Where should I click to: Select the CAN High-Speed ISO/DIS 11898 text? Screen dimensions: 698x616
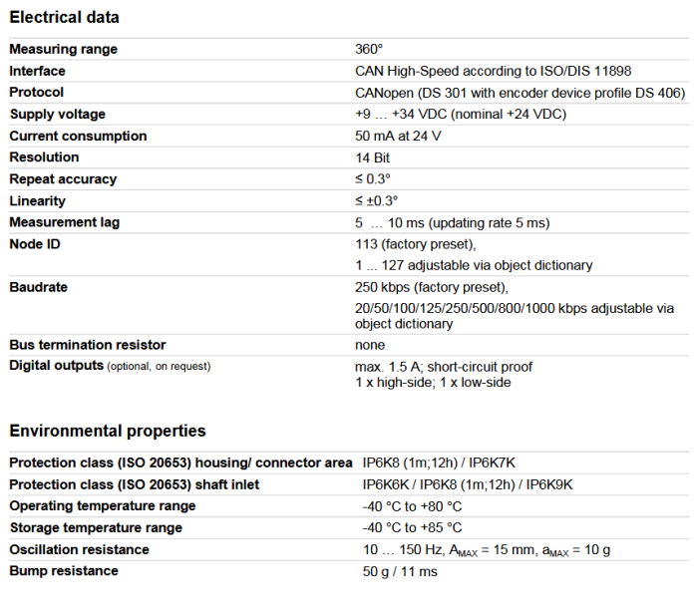493,71
